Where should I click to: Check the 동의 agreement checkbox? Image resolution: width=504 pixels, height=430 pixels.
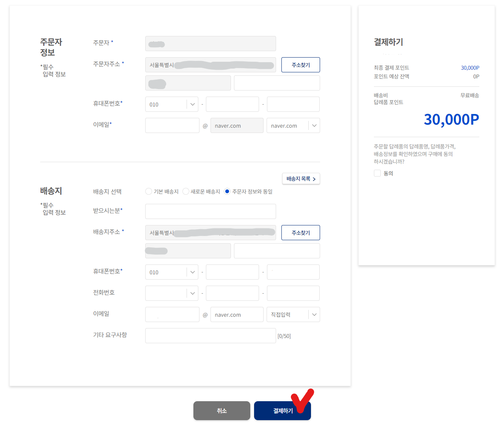[377, 173]
